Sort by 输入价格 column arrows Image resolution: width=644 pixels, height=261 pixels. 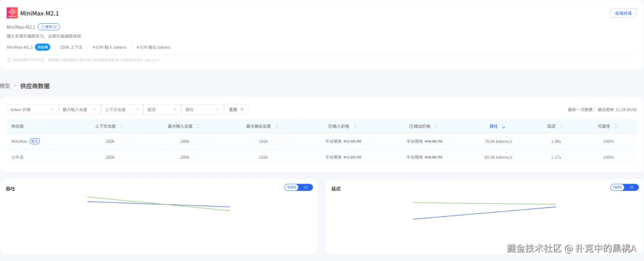coord(355,126)
